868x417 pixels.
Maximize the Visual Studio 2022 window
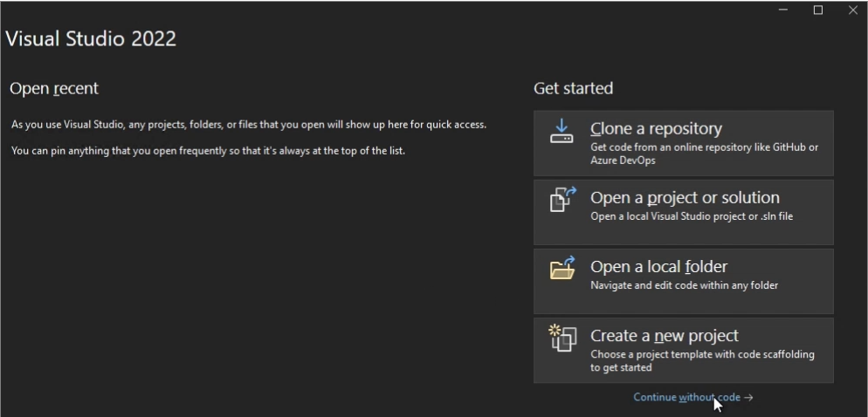tap(817, 10)
